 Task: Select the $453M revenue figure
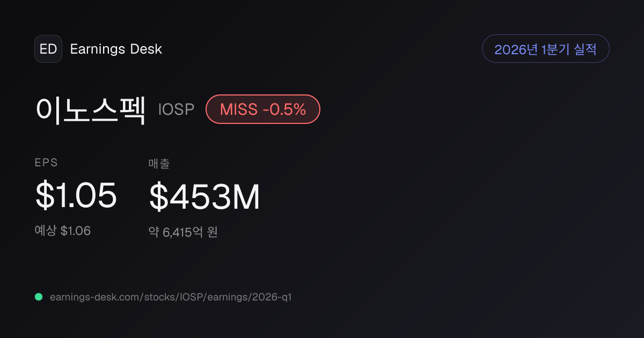point(204,196)
